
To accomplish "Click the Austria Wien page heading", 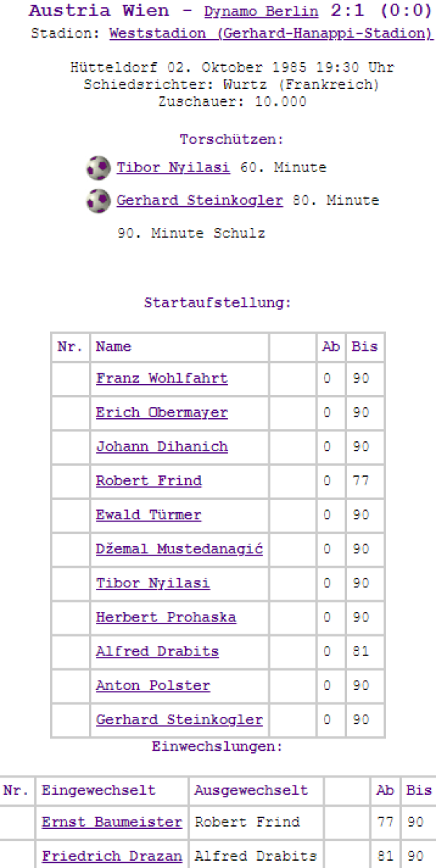I will coord(99,12).
